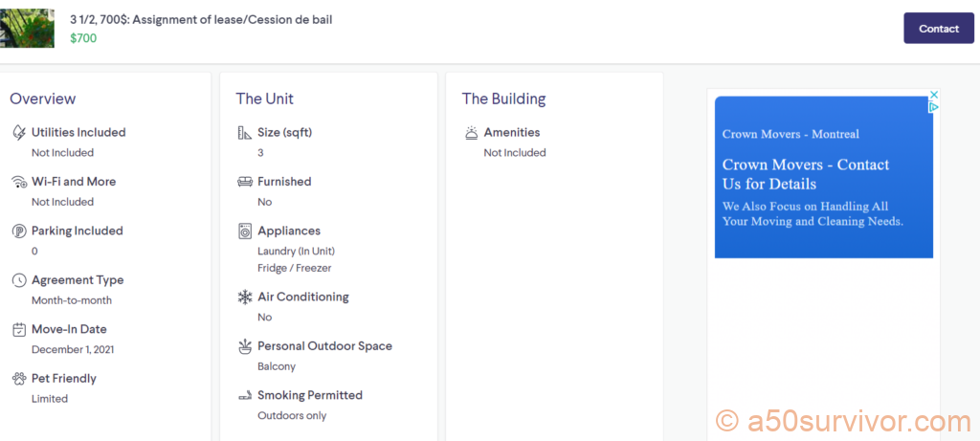980x441 pixels.
Task: Click the AdChoices triangle icon
Action: pos(934,107)
